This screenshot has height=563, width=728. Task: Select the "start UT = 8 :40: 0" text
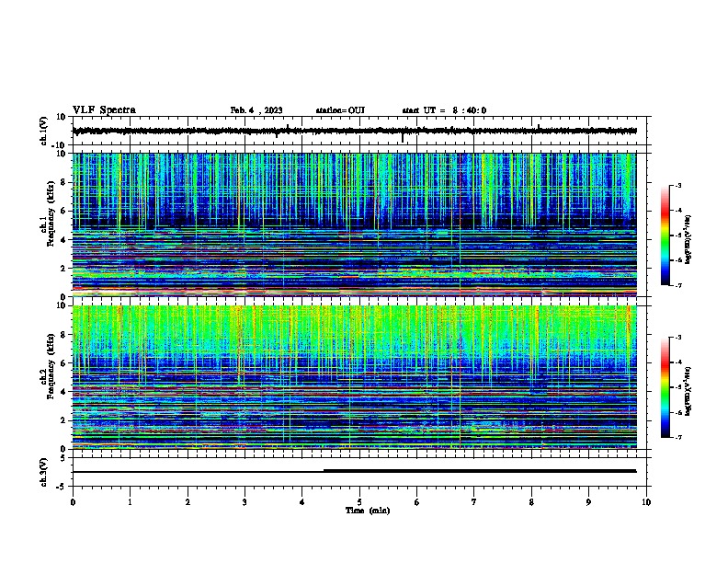tap(444, 110)
